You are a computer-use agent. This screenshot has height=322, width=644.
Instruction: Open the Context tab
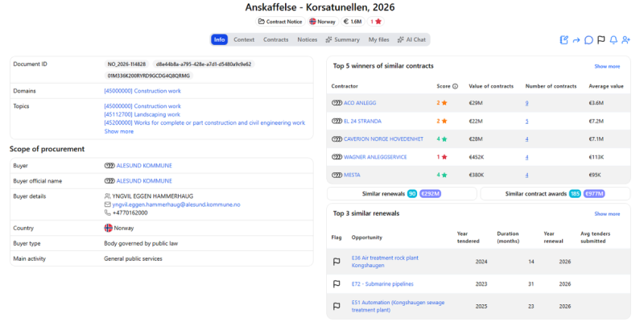pos(244,39)
